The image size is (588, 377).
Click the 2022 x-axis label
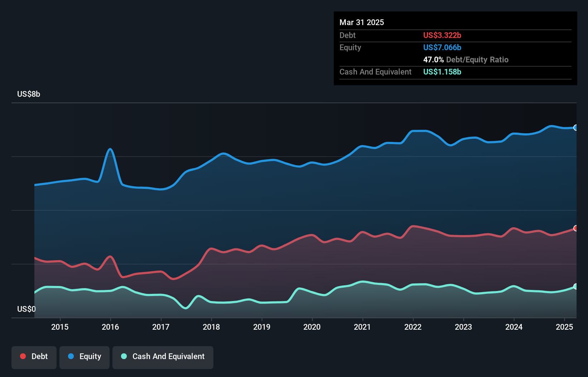(x=413, y=327)
